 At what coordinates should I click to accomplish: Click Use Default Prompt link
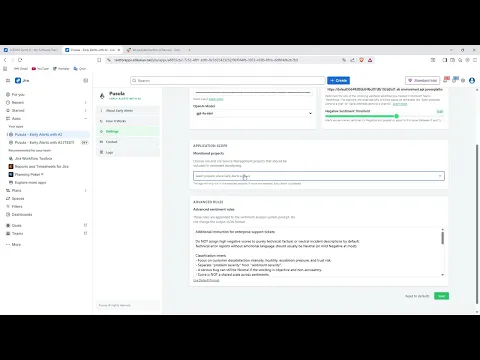pos(206,281)
